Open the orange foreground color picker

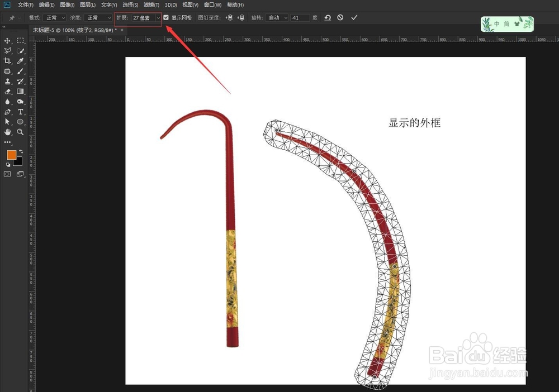coord(10,154)
